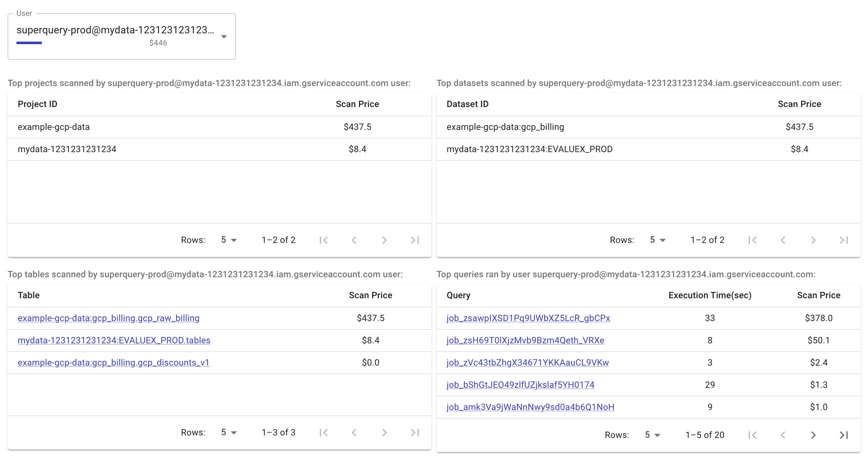
Task: Jump to last page of top datasets table
Action: [843, 240]
